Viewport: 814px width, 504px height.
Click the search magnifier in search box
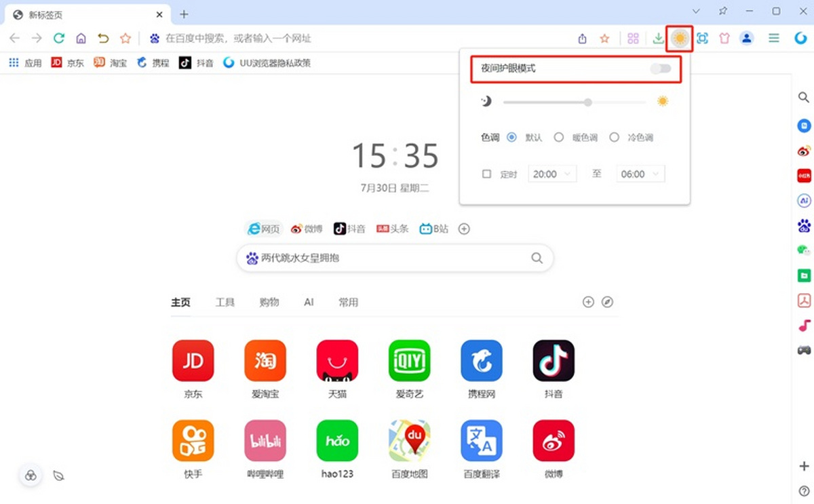pos(537,258)
